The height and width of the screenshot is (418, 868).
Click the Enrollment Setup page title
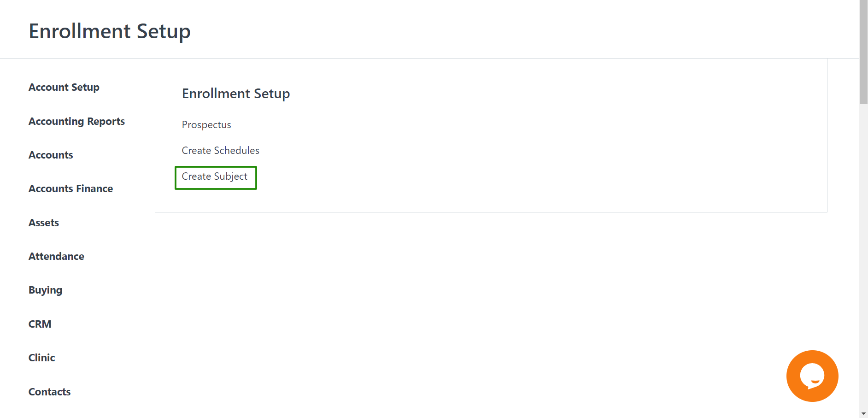110,31
